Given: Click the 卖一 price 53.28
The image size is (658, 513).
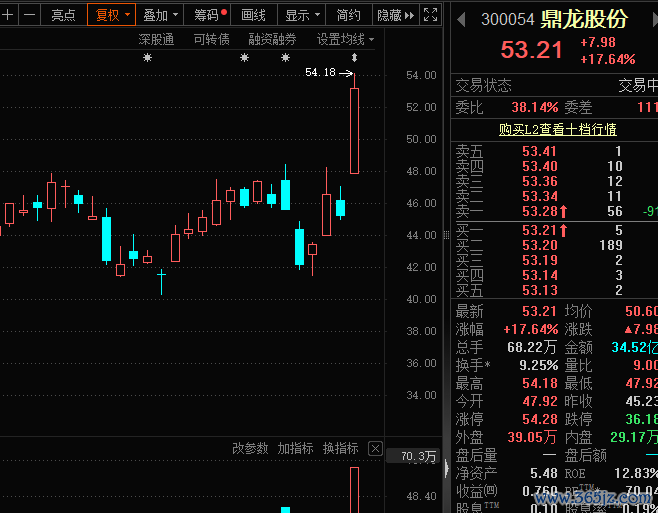Looking at the screenshot, I should (540, 211).
